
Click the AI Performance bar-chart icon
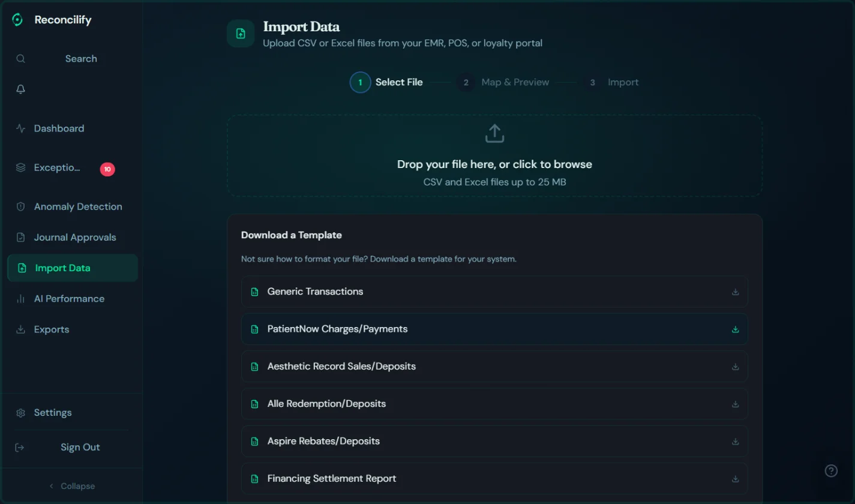[x=20, y=298]
